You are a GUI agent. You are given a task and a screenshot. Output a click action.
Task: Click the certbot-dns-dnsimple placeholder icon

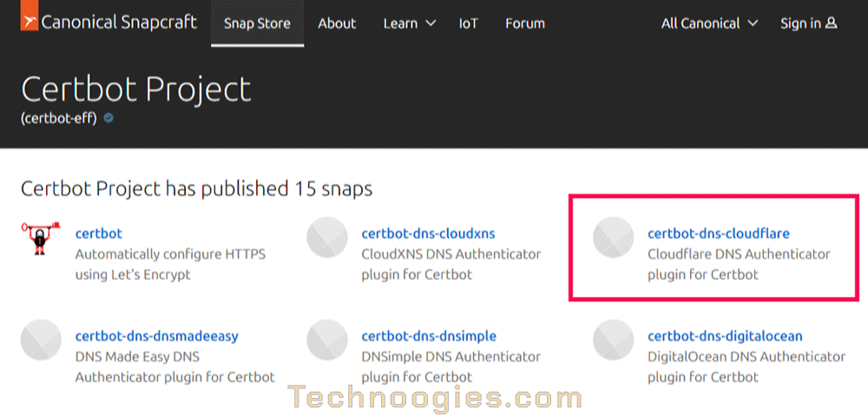[327, 340]
